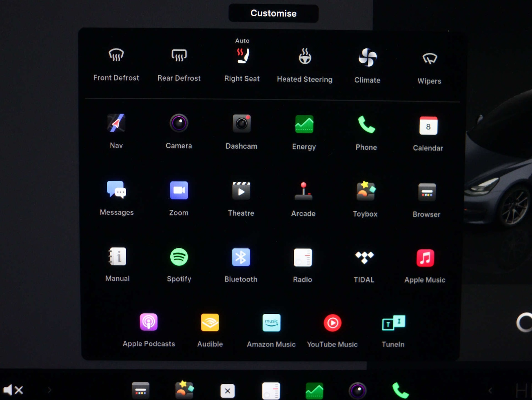Launch the Theatre app
The width and height of the screenshot is (532, 400).
click(x=241, y=191)
